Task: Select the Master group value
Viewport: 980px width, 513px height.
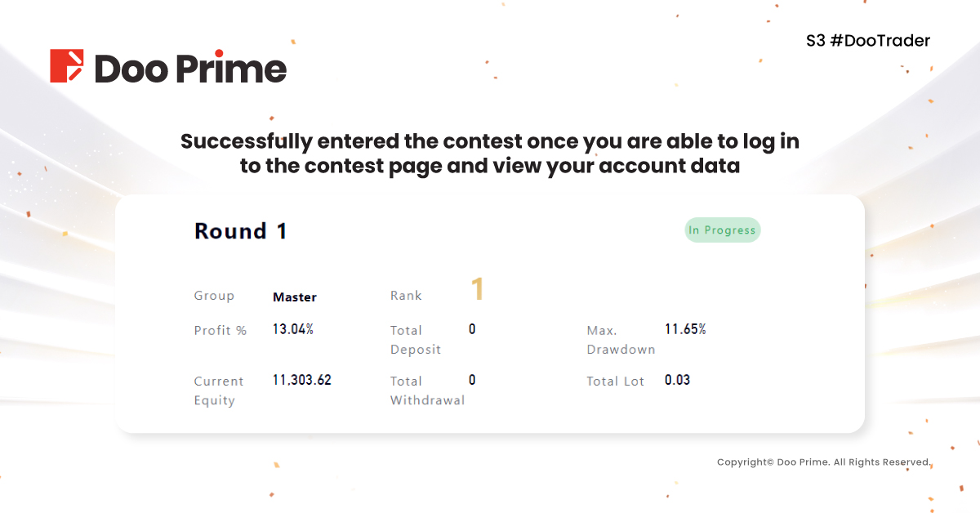Action: (x=294, y=297)
